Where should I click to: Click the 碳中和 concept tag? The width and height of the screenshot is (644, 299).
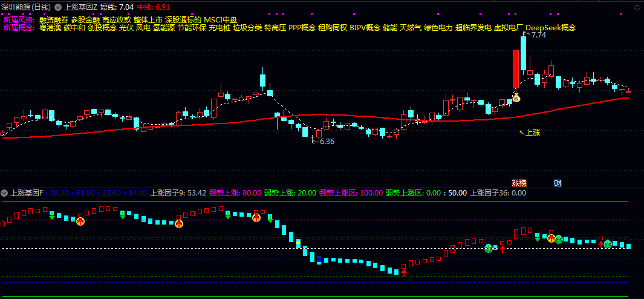[74, 28]
